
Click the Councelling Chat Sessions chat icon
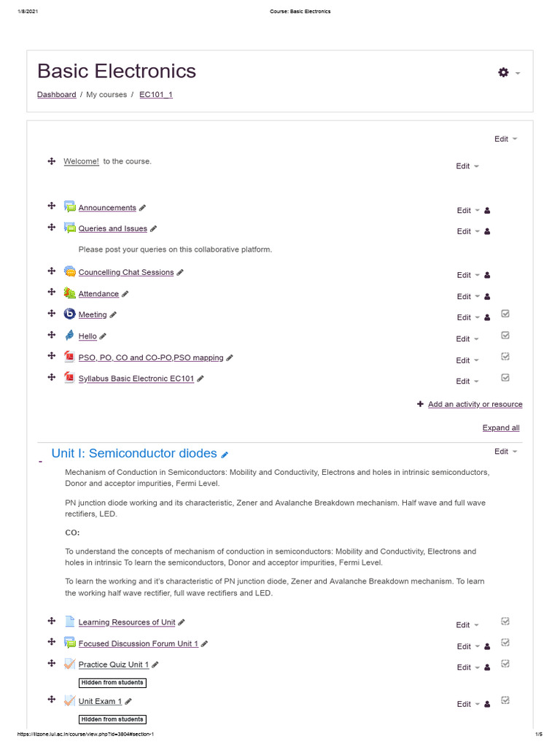tap(69, 271)
